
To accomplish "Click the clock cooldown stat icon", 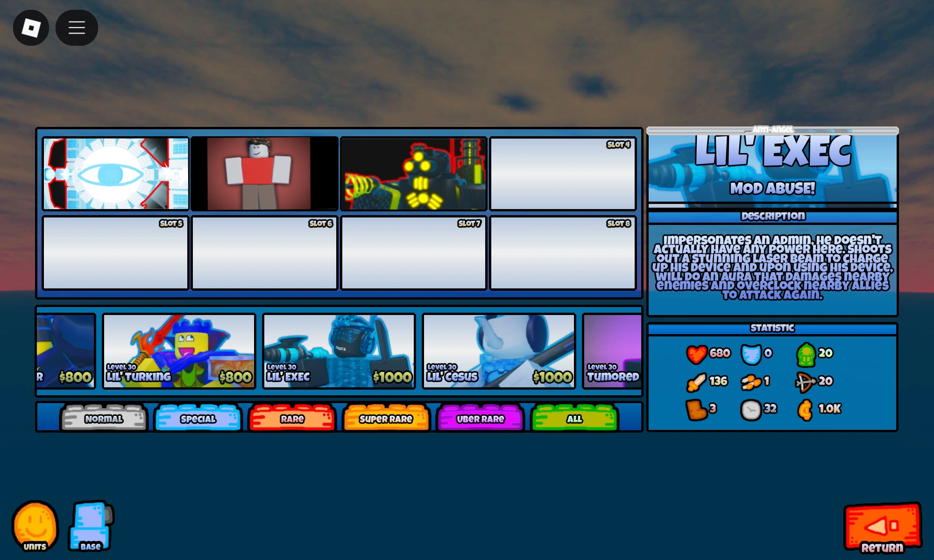I will [x=751, y=410].
